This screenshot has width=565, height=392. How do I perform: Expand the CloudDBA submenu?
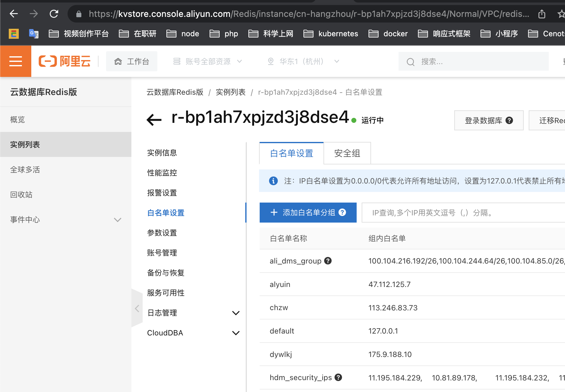click(x=236, y=333)
